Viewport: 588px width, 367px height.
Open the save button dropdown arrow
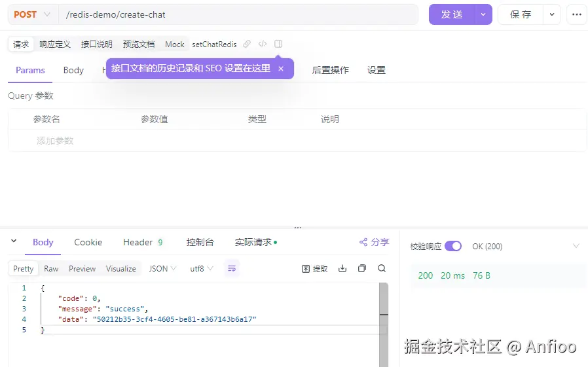click(551, 14)
